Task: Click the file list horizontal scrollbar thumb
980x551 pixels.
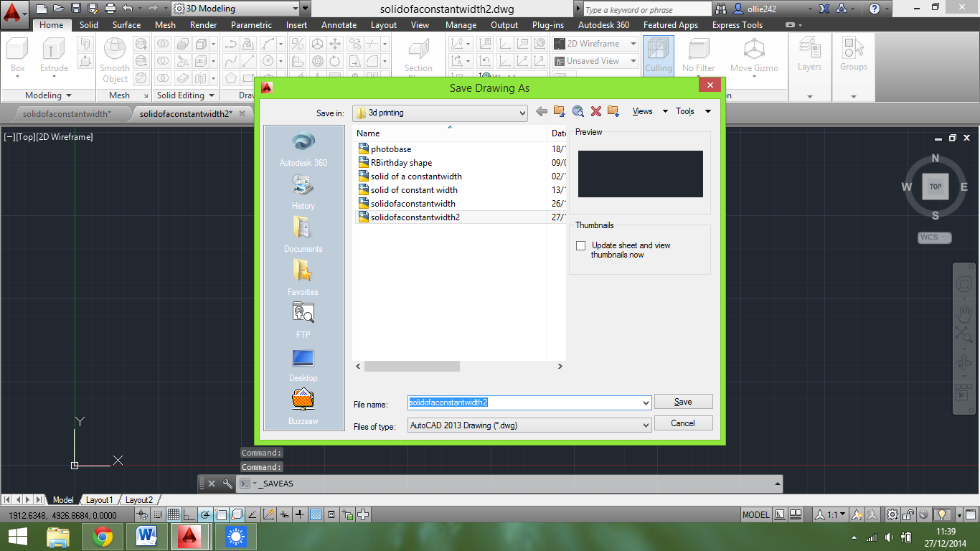Action: [x=412, y=366]
